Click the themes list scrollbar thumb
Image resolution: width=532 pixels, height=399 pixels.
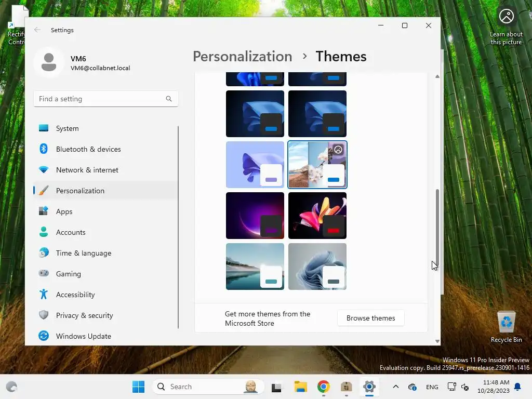tap(437, 229)
